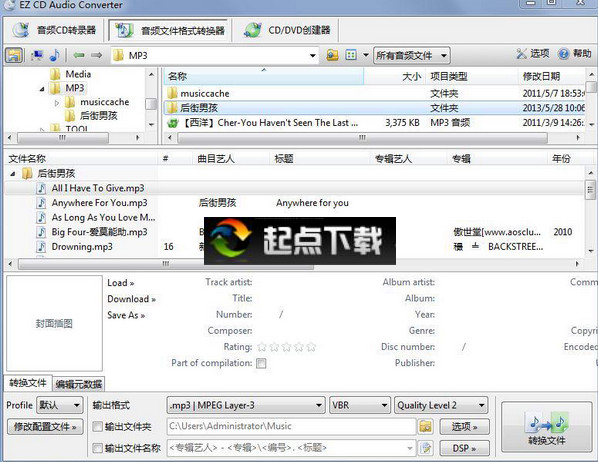This screenshot has width=598, height=462.
Task: Click the music note toolbar icon
Action: click(55, 55)
